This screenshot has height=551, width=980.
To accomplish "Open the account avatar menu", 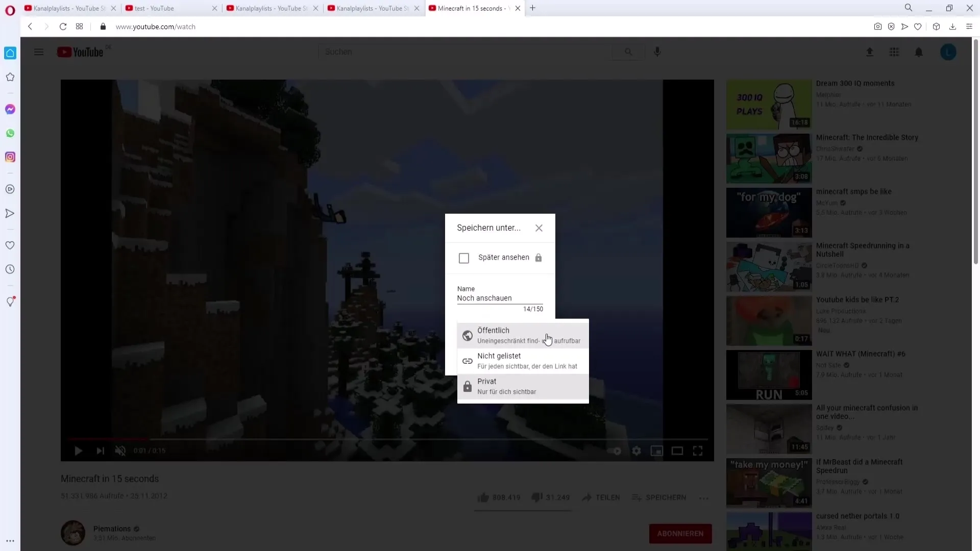I will (948, 52).
